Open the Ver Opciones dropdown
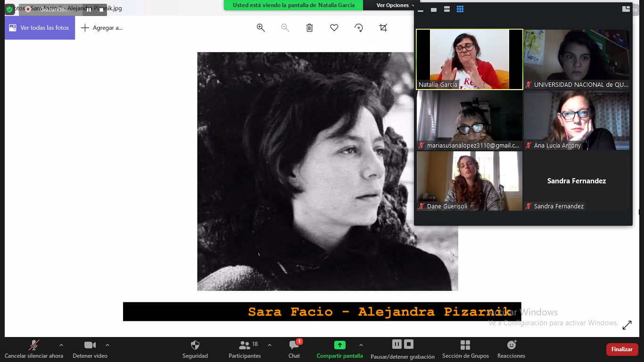 [x=395, y=5]
